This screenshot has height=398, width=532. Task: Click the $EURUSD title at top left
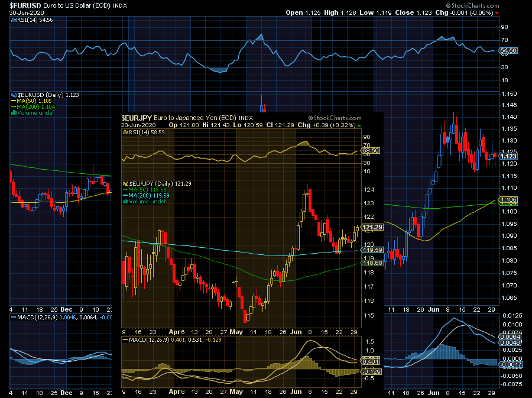[x=25, y=5]
